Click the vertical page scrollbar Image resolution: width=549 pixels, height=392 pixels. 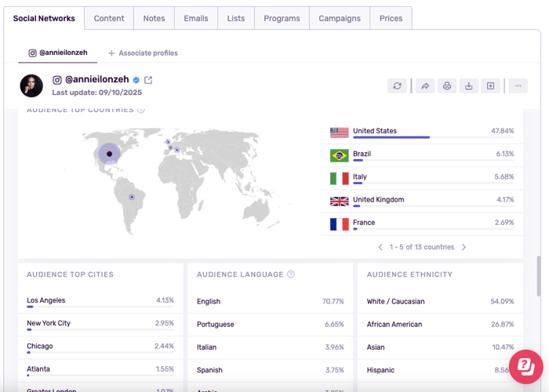[x=538, y=274]
